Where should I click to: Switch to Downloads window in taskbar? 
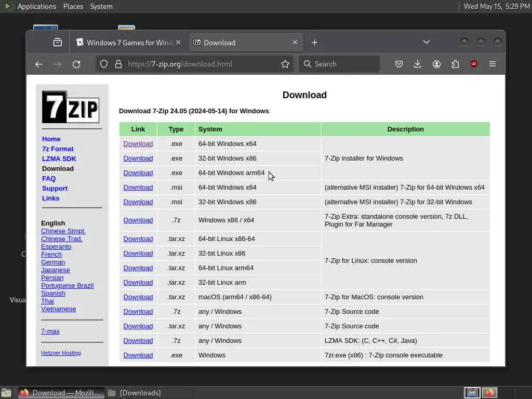pos(135,393)
